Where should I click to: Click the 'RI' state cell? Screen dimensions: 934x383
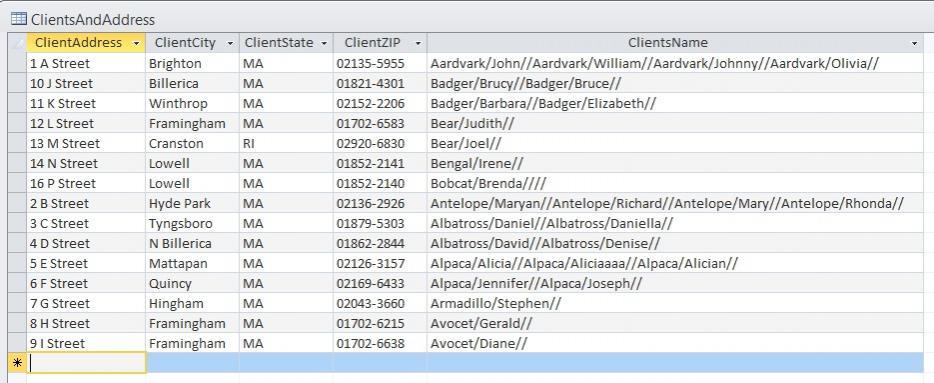pos(287,144)
